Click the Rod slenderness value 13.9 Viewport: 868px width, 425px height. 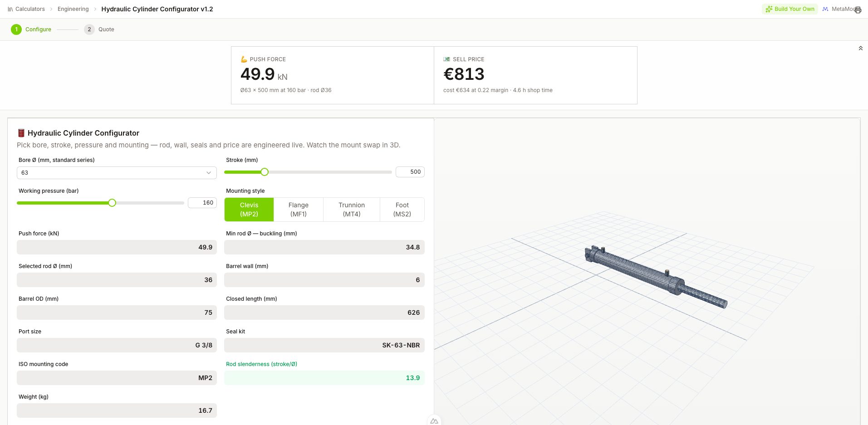click(x=324, y=378)
